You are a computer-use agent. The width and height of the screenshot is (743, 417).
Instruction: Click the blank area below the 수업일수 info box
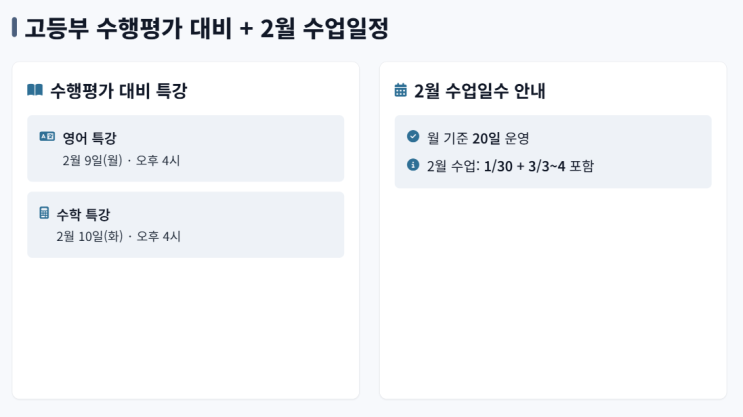pyautogui.click(x=553, y=290)
